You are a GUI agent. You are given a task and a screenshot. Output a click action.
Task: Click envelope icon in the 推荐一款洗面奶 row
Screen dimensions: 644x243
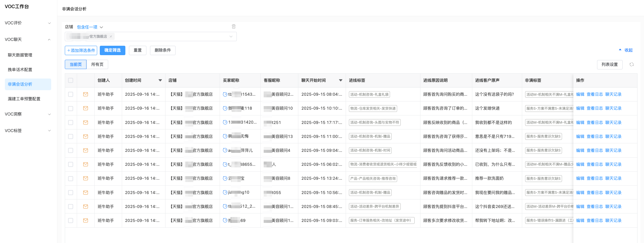pyautogui.click(x=86, y=178)
